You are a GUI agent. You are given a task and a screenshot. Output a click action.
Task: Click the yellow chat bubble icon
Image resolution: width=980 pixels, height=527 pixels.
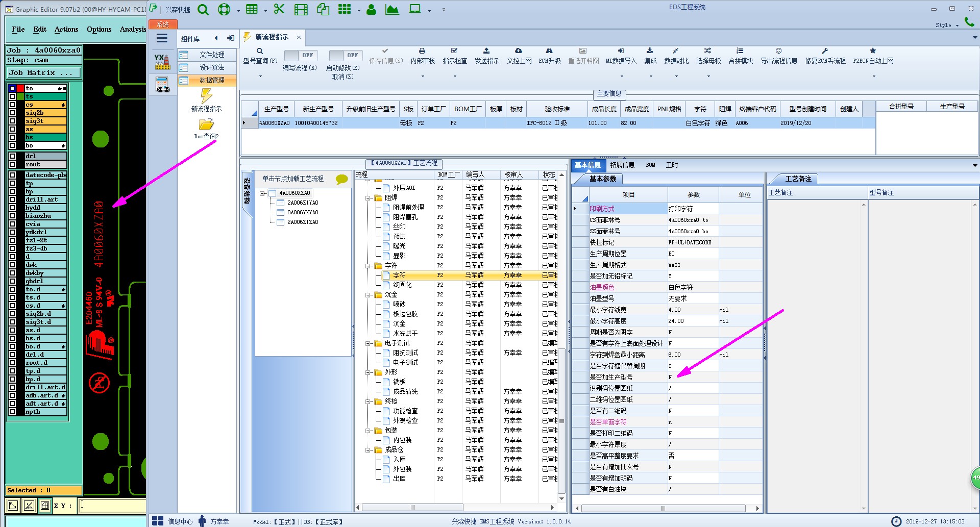(x=341, y=179)
